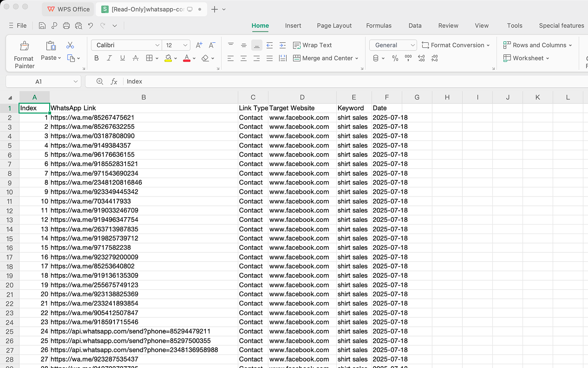Open the General number format dropdown
Viewport: 588px width, 368px height.
pyautogui.click(x=412, y=45)
